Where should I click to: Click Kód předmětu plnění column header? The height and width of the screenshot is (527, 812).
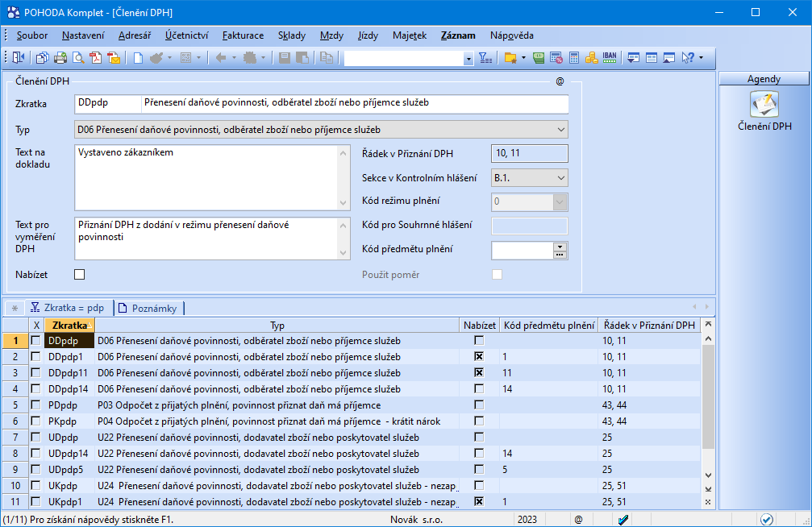(549, 326)
